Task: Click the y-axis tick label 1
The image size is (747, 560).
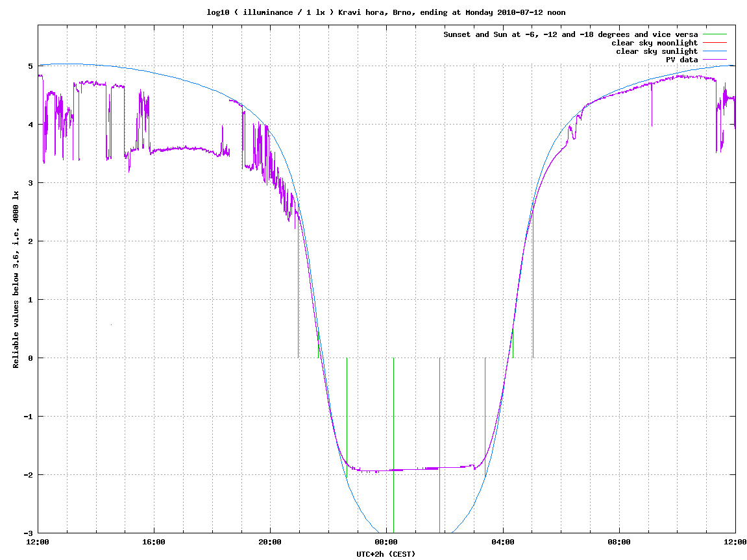Action: pyautogui.click(x=31, y=300)
